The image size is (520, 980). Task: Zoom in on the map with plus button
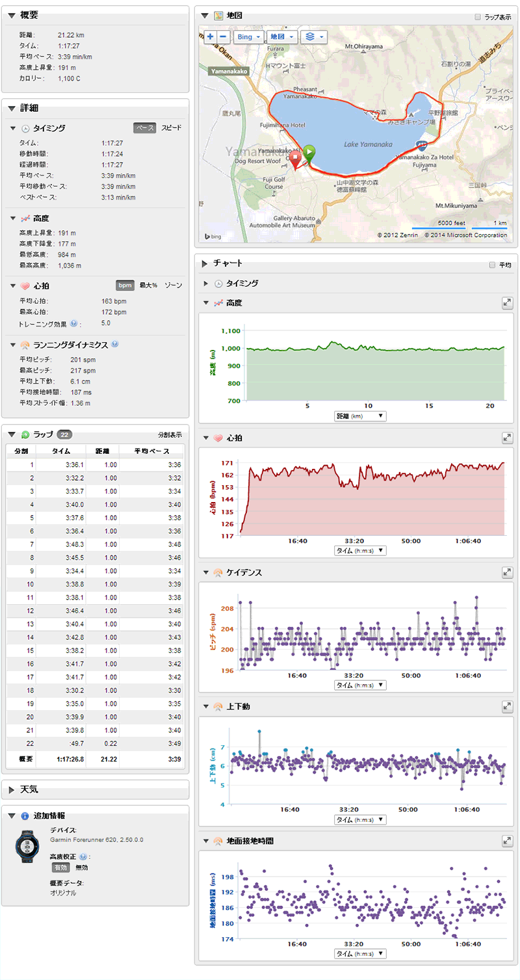click(211, 37)
